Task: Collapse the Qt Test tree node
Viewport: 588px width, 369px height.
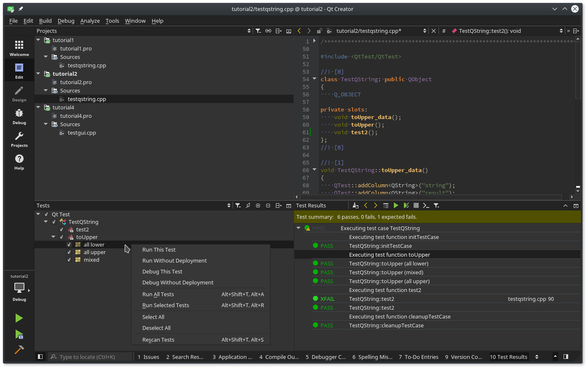Action: pyautogui.click(x=38, y=214)
